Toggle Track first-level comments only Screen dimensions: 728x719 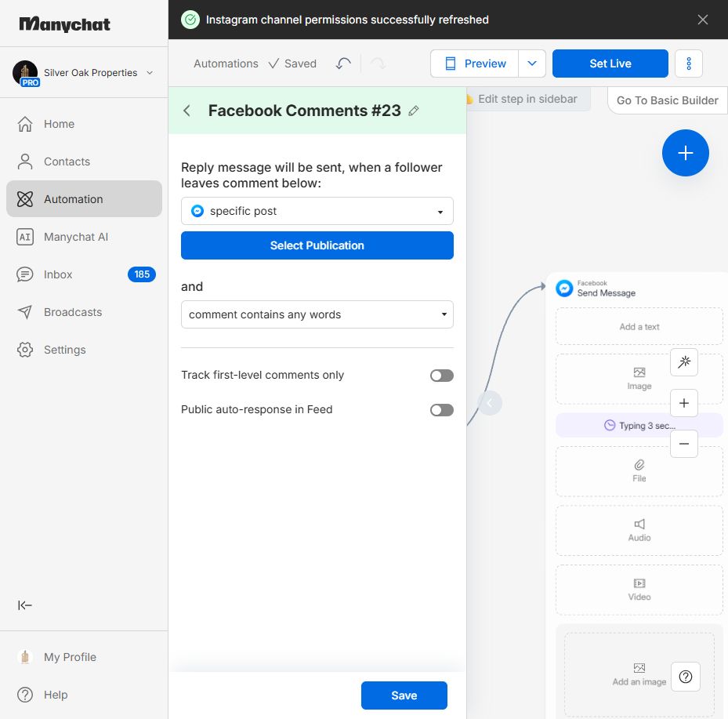pos(441,376)
